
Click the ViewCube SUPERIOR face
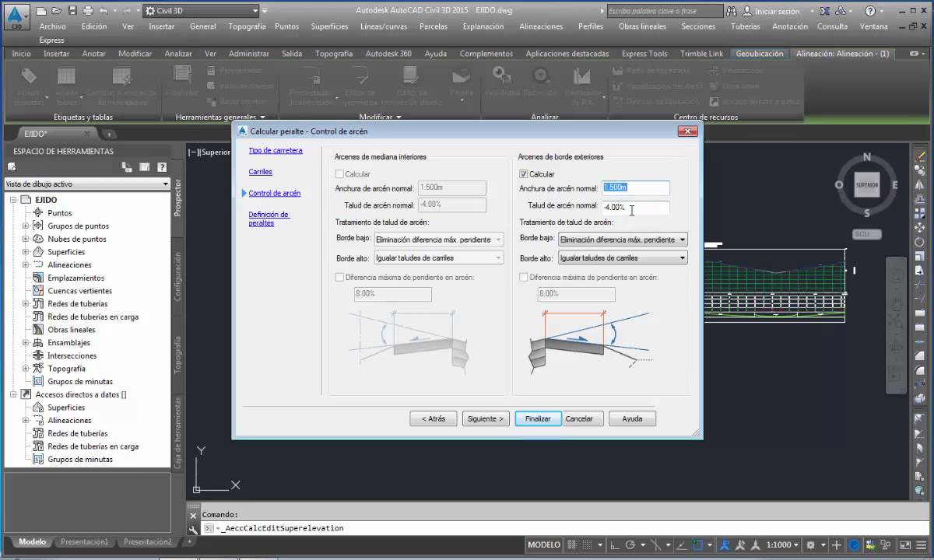click(x=866, y=185)
